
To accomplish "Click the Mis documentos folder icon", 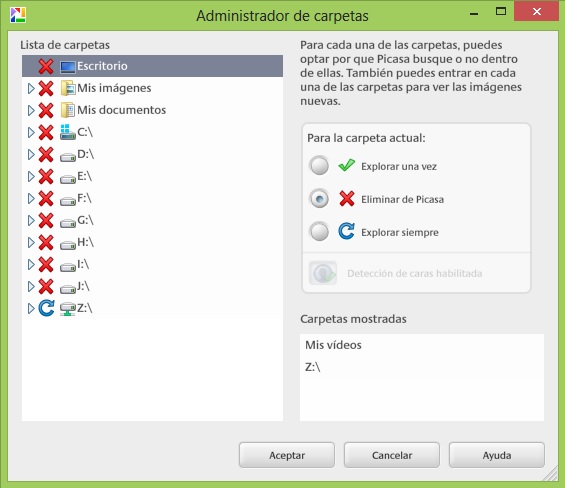I will click(67, 110).
